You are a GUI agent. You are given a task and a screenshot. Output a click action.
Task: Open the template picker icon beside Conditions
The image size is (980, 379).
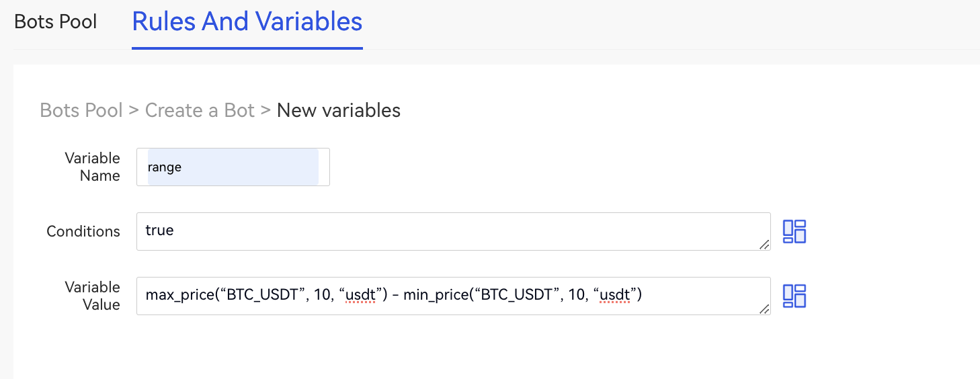[794, 231]
